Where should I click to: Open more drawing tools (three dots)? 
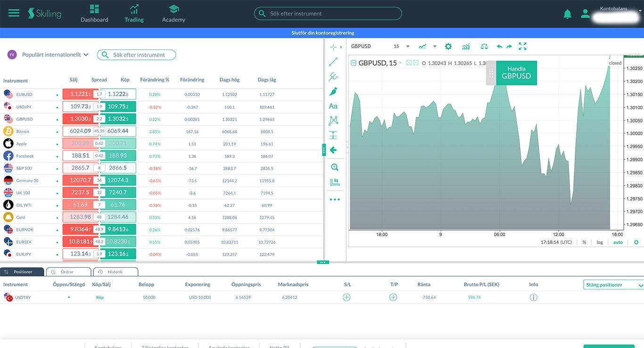(x=335, y=199)
